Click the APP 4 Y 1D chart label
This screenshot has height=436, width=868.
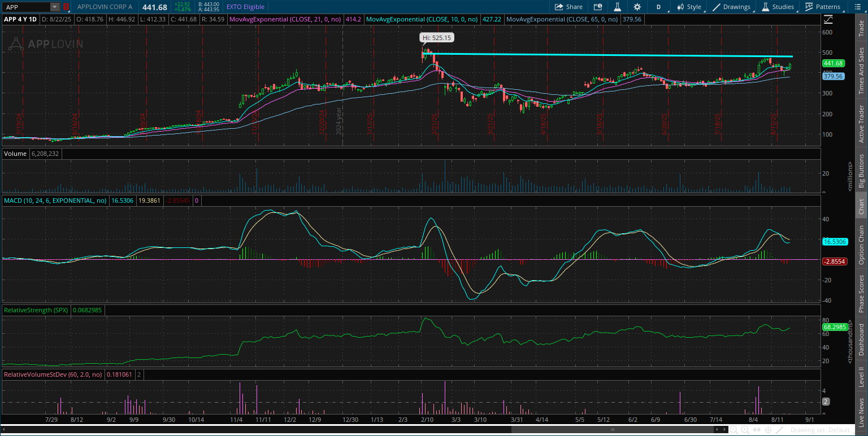click(x=20, y=19)
